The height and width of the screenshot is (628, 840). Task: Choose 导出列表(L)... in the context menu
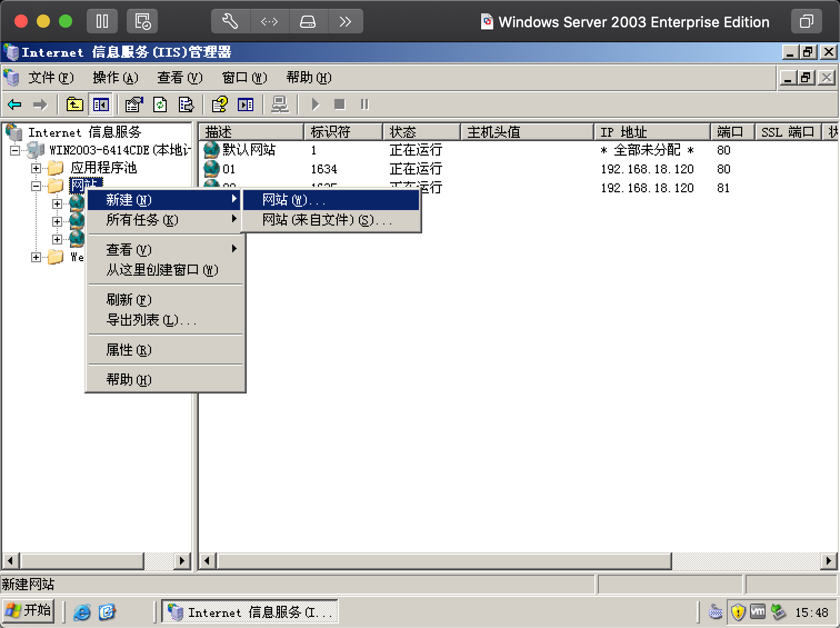pyautogui.click(x=164, y=320)
